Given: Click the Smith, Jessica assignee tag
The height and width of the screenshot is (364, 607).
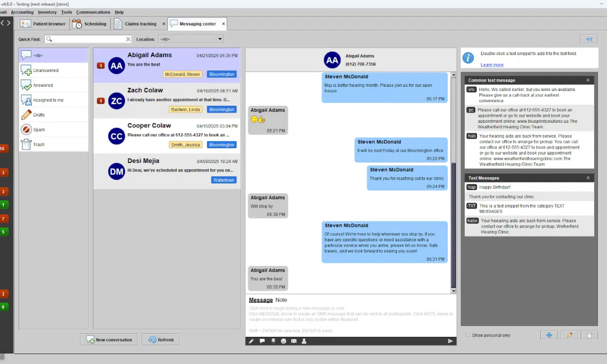Looking at the screenshot, I should pos(185,145).
